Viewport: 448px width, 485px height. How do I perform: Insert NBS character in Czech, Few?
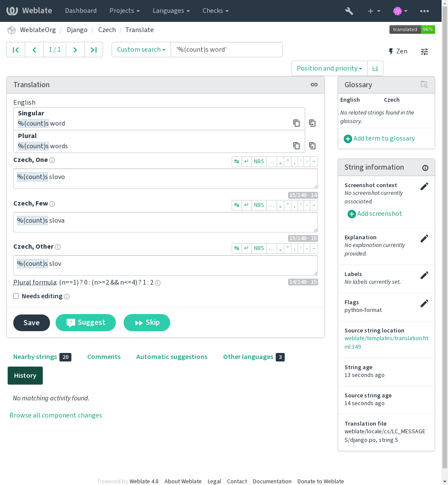pyautogui.click(x=259, y=205)
